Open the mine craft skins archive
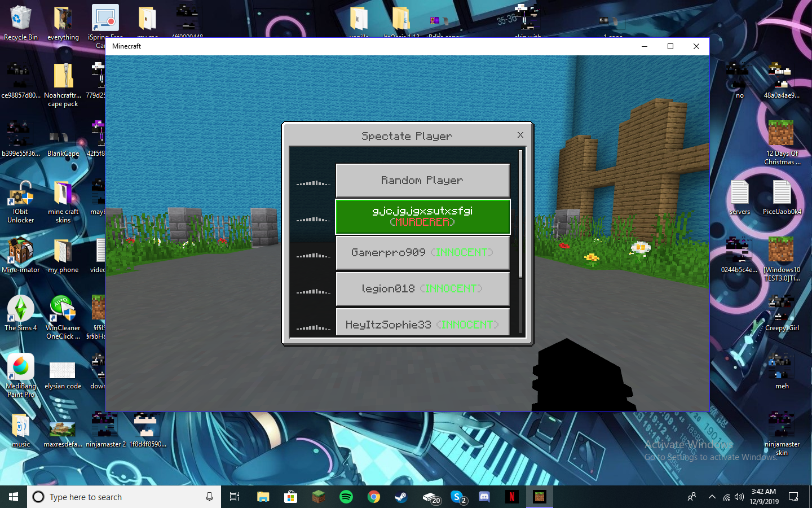The image size is (812, 508). click(x=63, y=202)
